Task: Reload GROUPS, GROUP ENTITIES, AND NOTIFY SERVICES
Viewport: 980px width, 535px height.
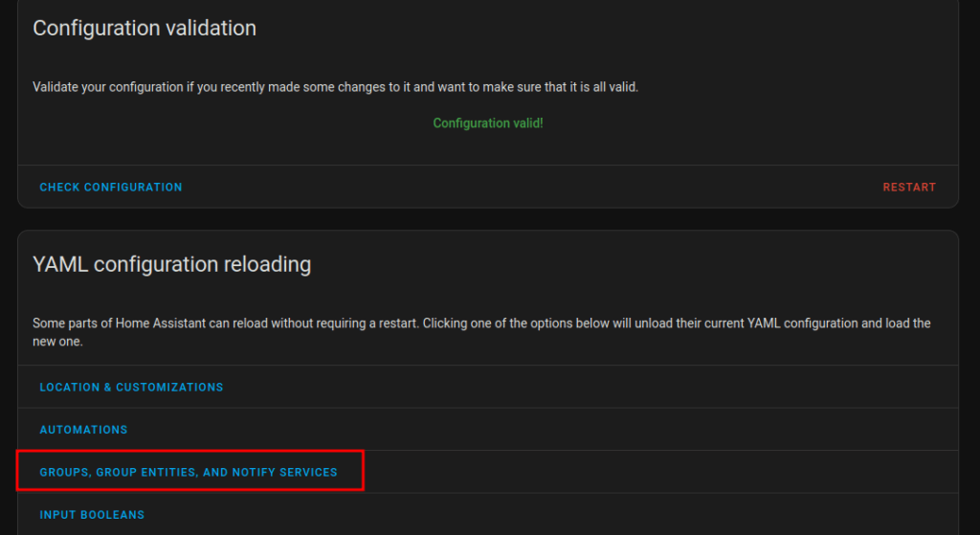Action: pyautogui.click(x=487, y=472)
